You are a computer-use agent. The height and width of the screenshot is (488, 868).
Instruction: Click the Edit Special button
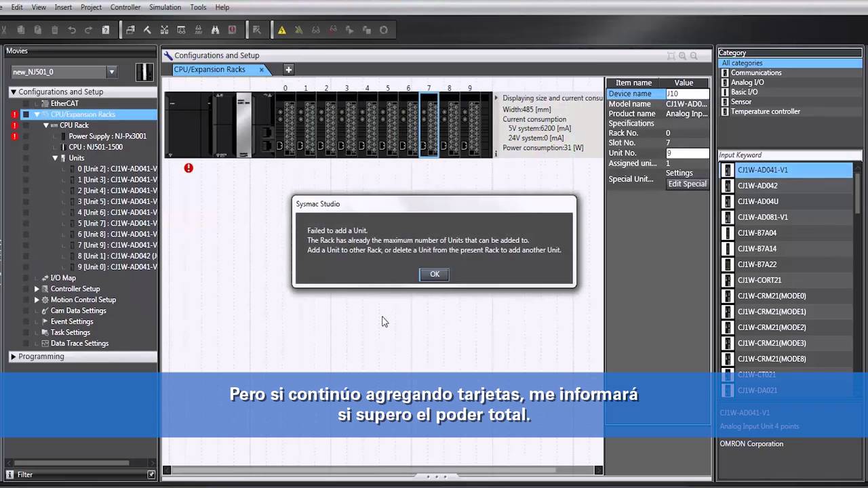coord(687,184)
